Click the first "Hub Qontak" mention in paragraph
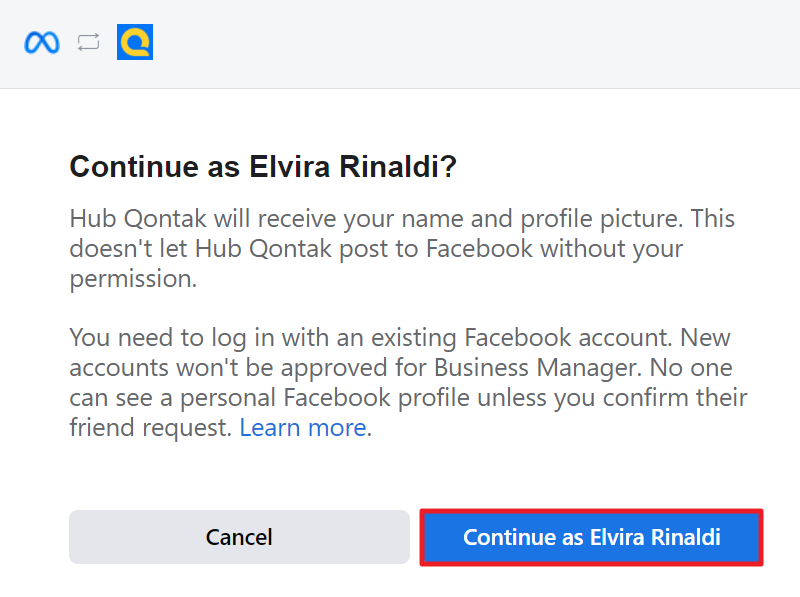The width and height of the screenshot is (800, 597). coord(138,219)
